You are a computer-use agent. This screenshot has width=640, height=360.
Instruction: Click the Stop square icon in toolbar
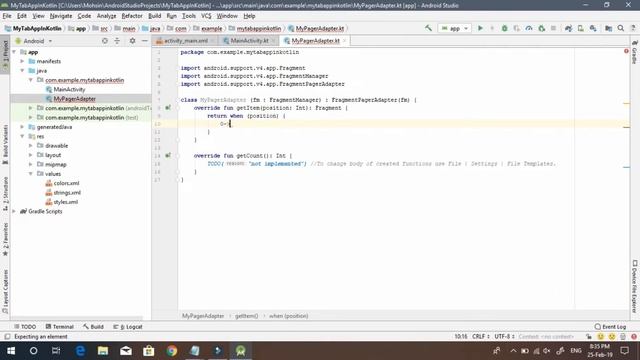553,28
